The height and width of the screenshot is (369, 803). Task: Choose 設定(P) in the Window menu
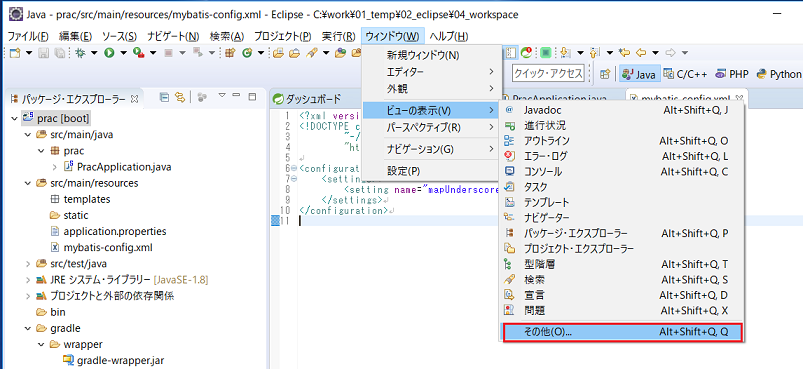430,170
